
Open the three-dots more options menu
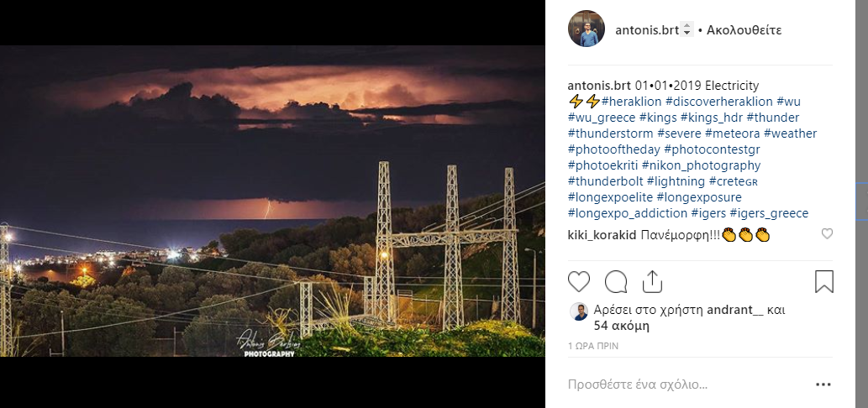tap(823, 385)
